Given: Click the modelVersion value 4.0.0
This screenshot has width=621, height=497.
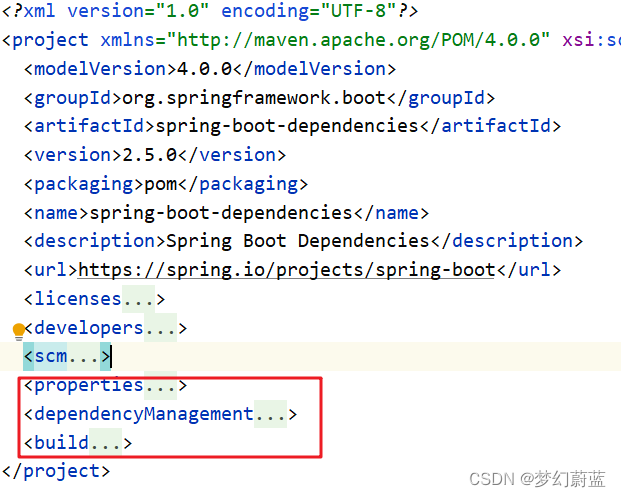Looking at the screenshot, I should 204,69.
